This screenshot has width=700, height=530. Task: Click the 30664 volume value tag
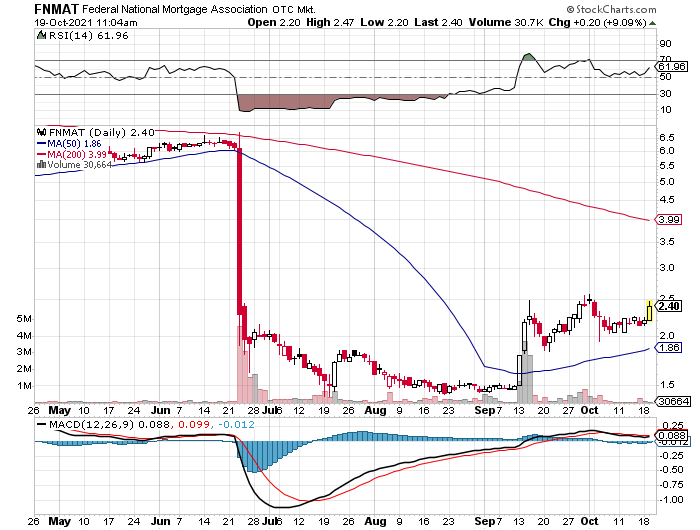click(673, 401)
